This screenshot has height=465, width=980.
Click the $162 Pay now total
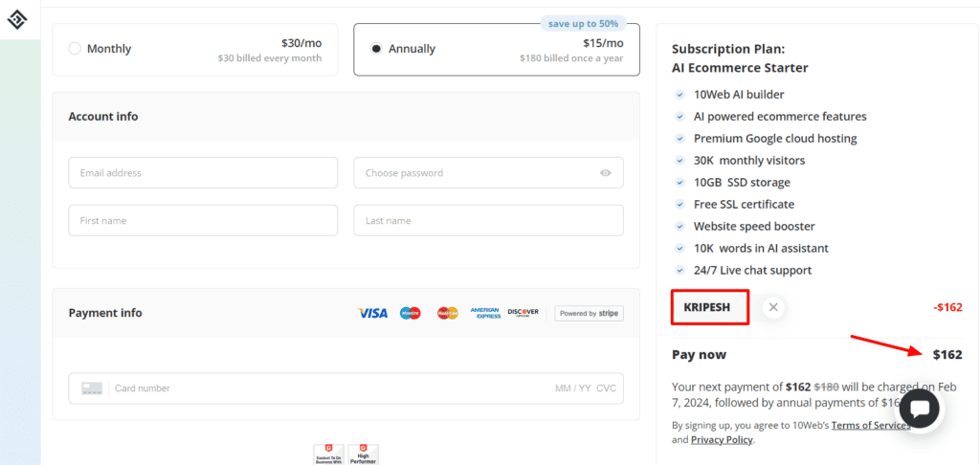(947, 354)
